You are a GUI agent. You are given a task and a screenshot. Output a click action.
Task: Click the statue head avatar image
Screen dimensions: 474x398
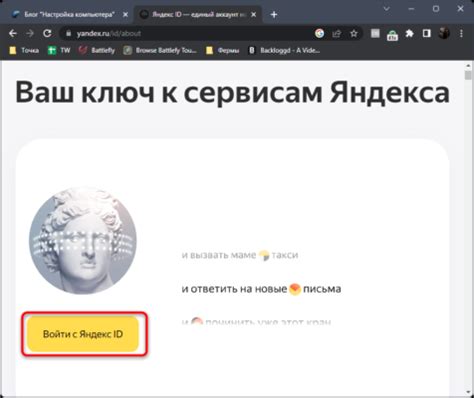(x=83, y=241)
